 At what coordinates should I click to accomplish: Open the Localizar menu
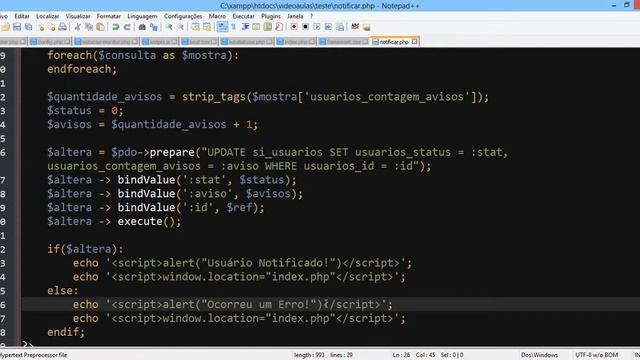(48, 16)
